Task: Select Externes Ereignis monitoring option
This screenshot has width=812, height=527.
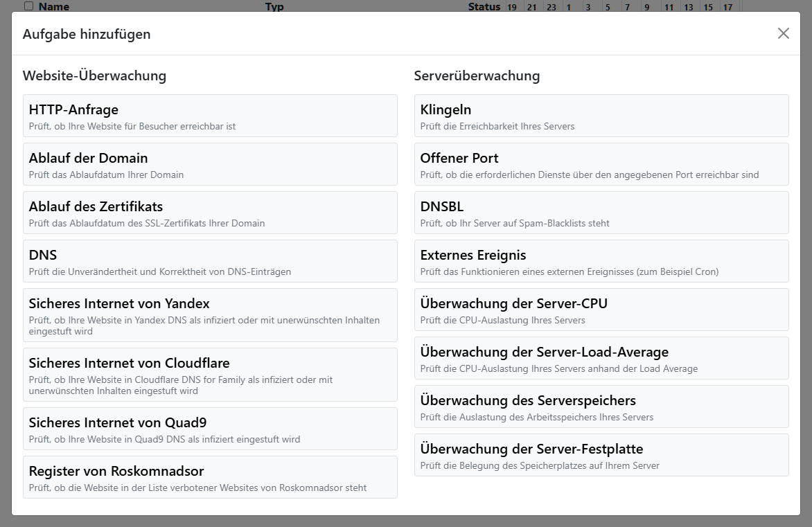Action: point(601,261)
